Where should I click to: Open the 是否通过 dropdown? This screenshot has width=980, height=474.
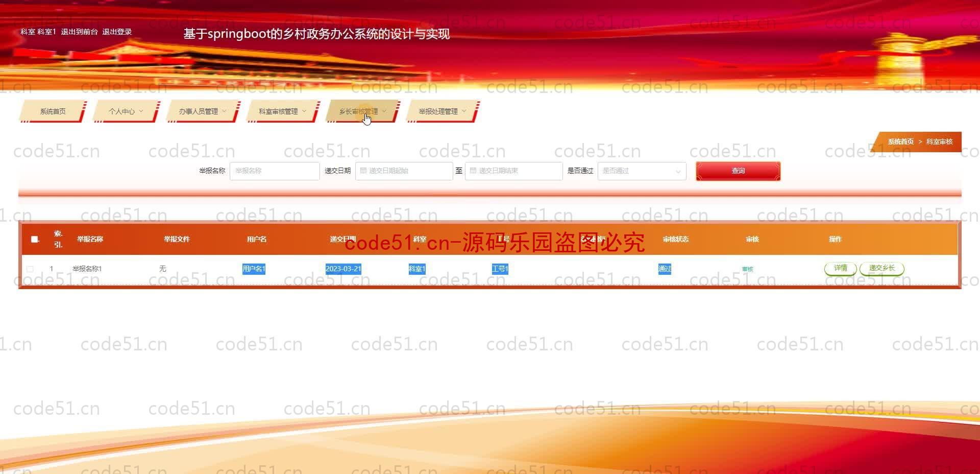point(642,171)
